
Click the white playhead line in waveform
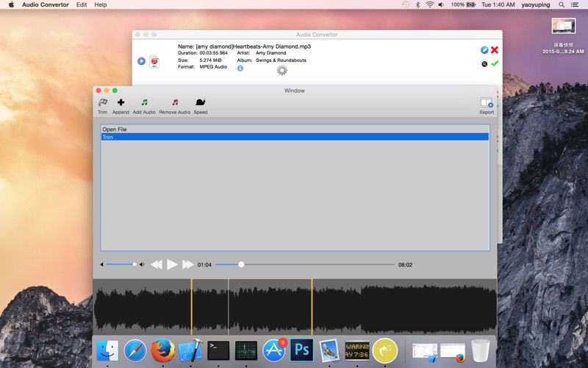pyautogui.click(x=229, y=307)
